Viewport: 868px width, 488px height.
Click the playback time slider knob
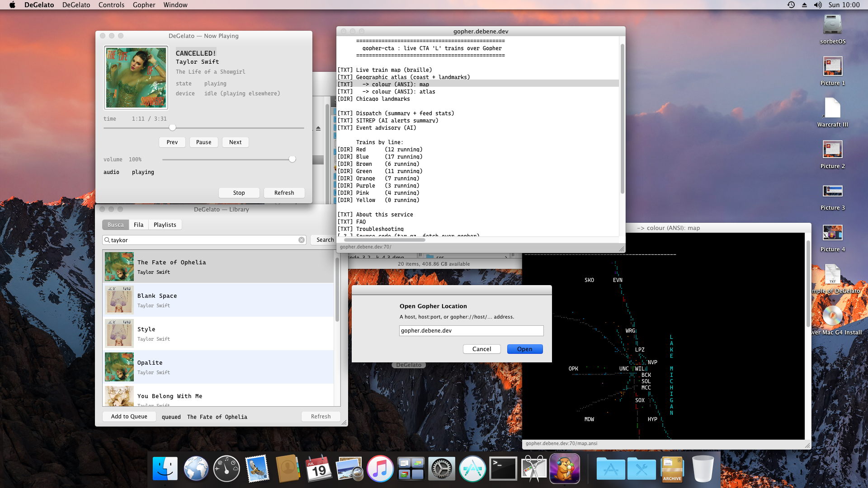tap(172, 128)
